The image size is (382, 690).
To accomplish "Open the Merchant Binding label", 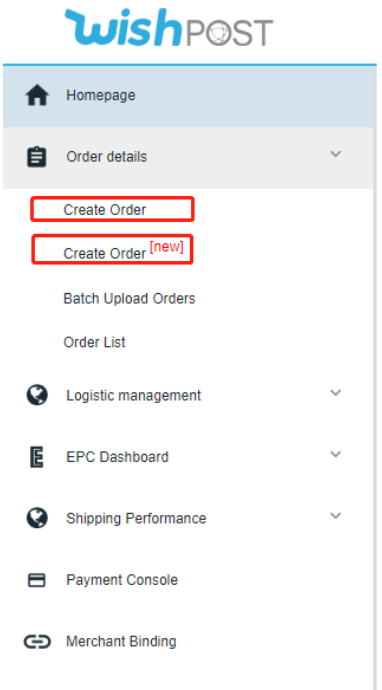I will click(x=121, y=642).
